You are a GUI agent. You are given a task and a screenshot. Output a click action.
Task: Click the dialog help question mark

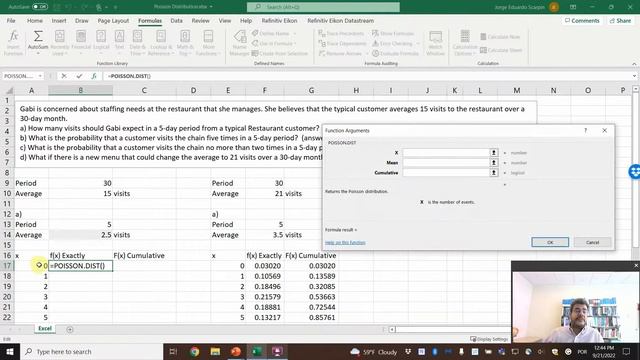585,131
